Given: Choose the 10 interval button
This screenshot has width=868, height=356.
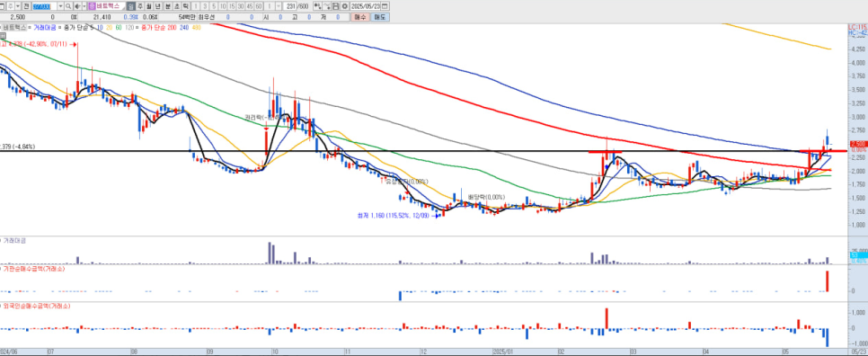Looking at the screenshot, I should point(223,6).
